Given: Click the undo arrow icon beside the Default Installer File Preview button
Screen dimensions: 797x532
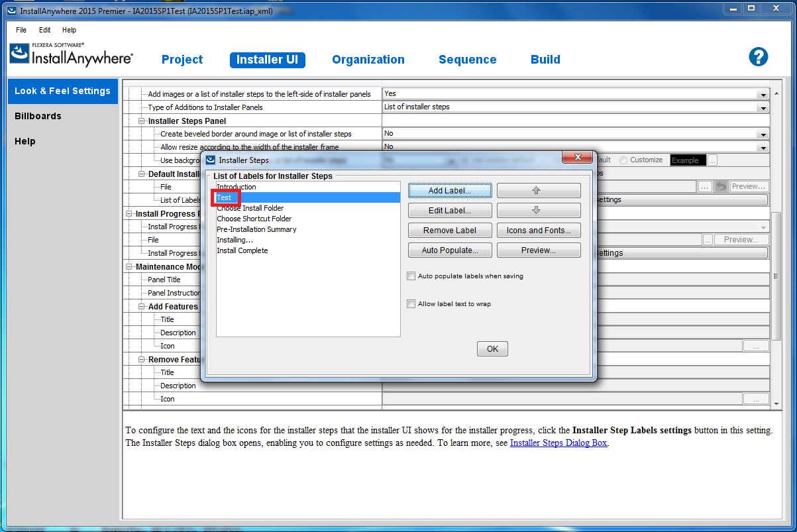Looking at the screenshot, I should (x=721, y=187).
